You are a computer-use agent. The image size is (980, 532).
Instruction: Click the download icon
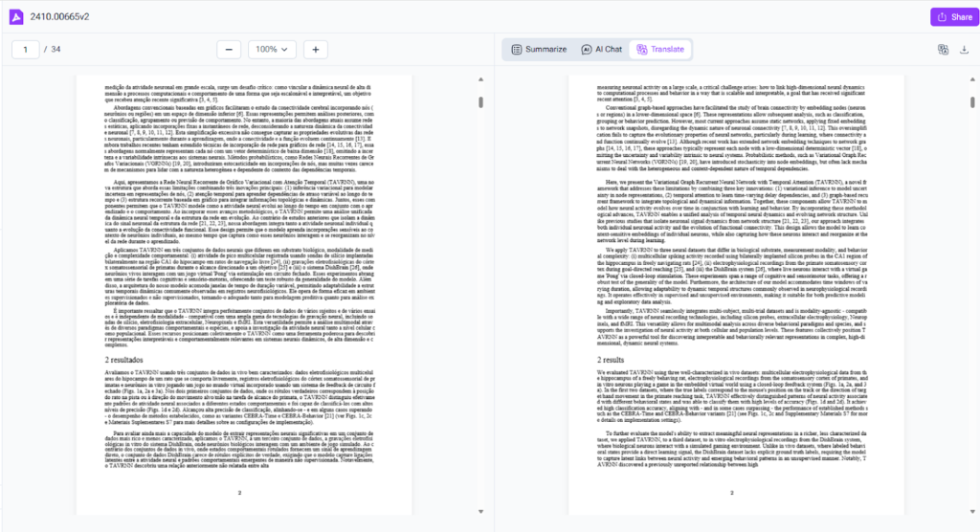pyautogui.click(x=965, y=49)
